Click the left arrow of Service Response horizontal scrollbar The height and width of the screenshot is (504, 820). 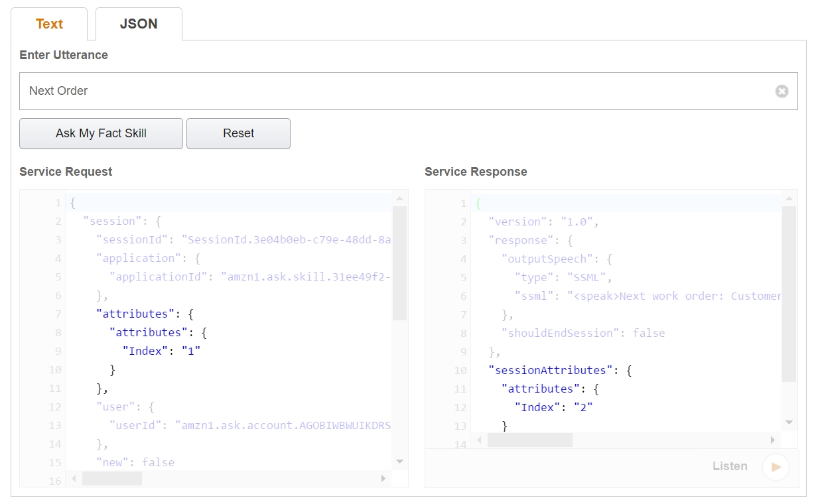(478, 439)
